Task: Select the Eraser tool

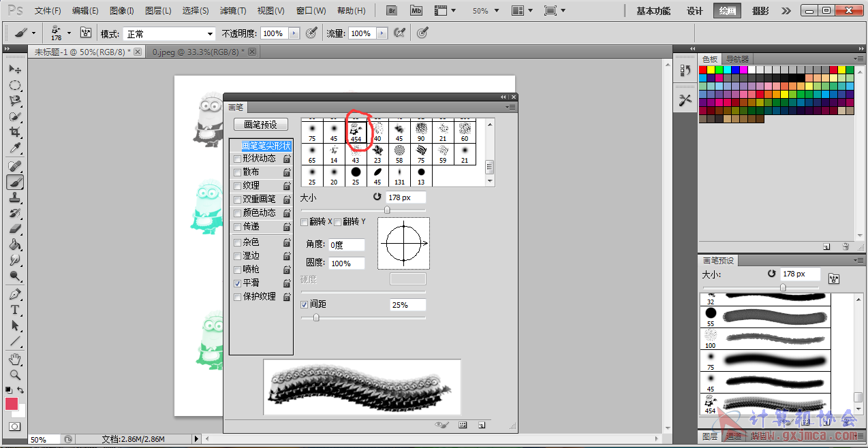Action: [14, 229]
